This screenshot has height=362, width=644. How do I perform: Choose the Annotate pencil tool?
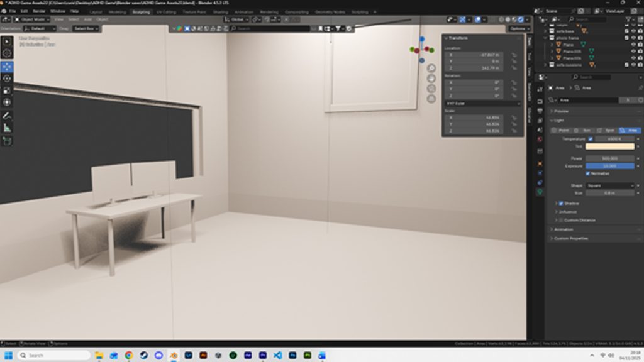click(7, 116)
